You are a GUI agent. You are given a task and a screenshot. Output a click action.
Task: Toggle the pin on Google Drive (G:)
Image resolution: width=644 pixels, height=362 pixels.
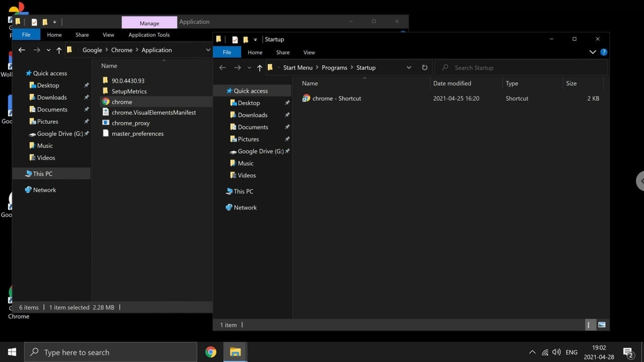(x=287, y=151)
